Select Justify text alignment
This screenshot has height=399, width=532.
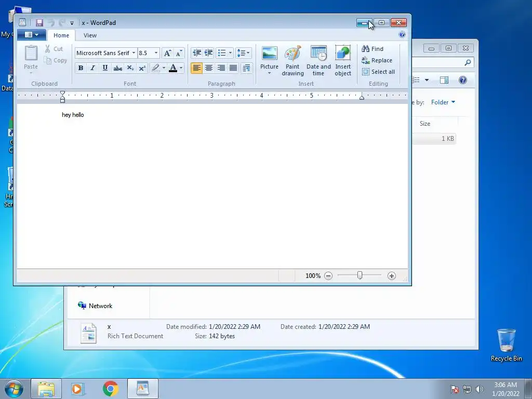233,68
